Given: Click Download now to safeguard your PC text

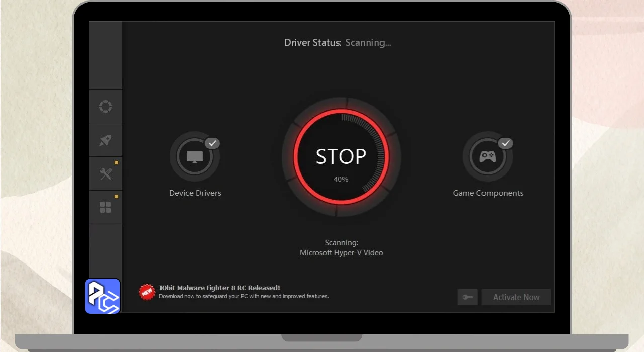Looking at the screenshot, I should pyautogui.click(x=244, y=296).
